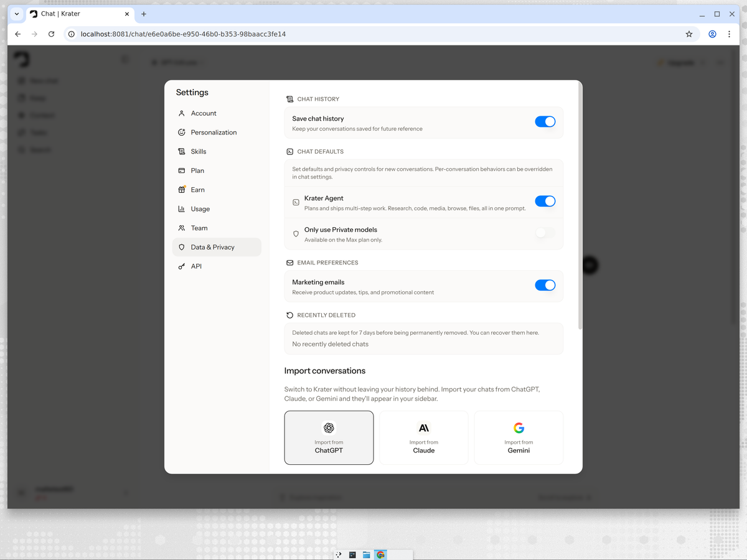Turn off Marketing emails toggle
This screenshot has height=560, width=747.
(545, 285)
